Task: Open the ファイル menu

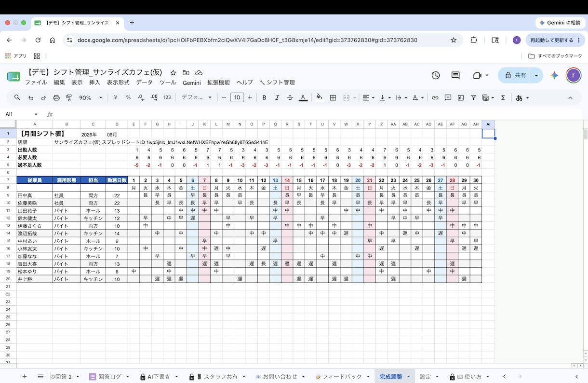Action: pos(36,82)
